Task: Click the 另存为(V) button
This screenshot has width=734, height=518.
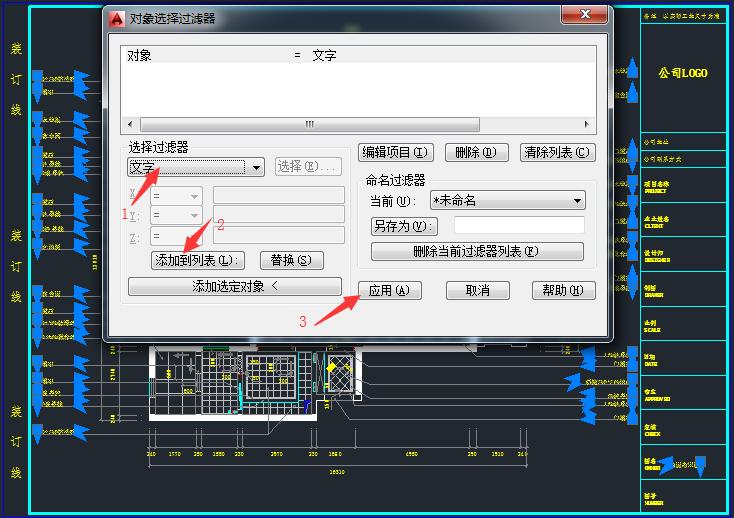Action: click(404, 226)
